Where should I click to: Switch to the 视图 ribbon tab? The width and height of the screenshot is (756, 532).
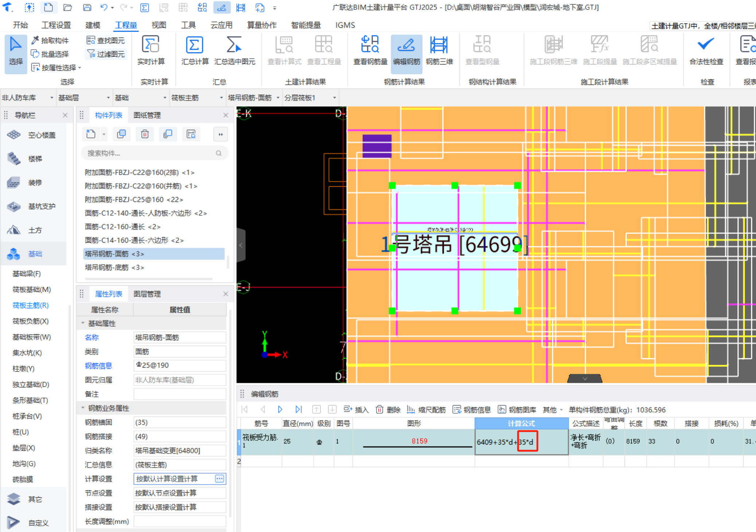tap(158, 25)
